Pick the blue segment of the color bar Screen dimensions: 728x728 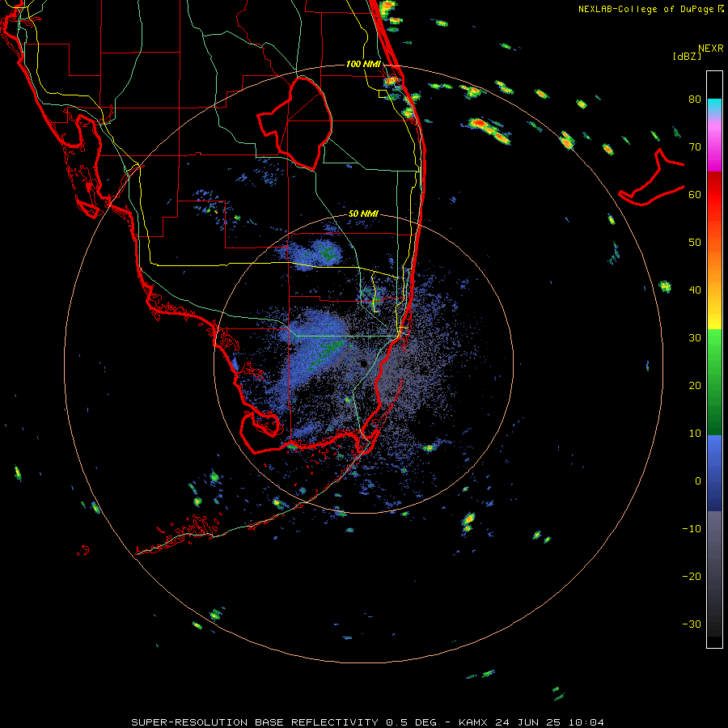714,473
